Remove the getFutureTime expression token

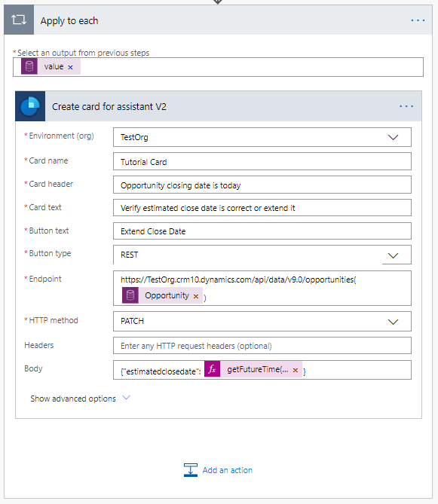click(x=296, y=371)
